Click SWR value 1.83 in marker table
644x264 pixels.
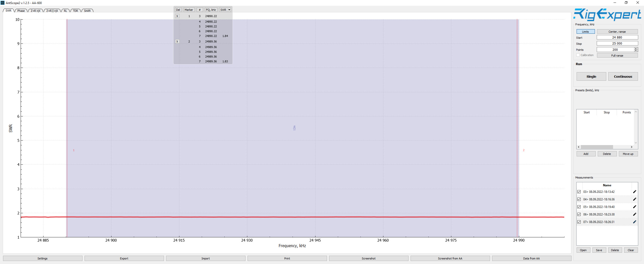coord(225,61)
